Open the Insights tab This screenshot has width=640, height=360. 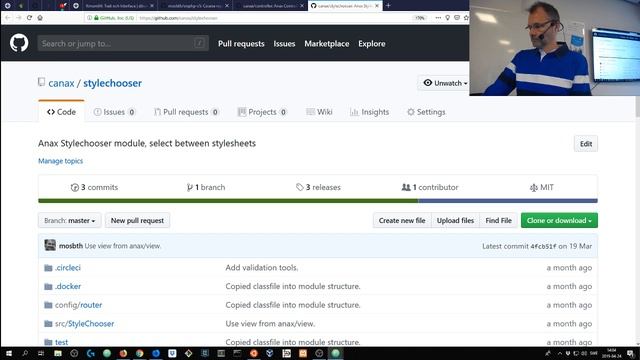pos(369,112)
